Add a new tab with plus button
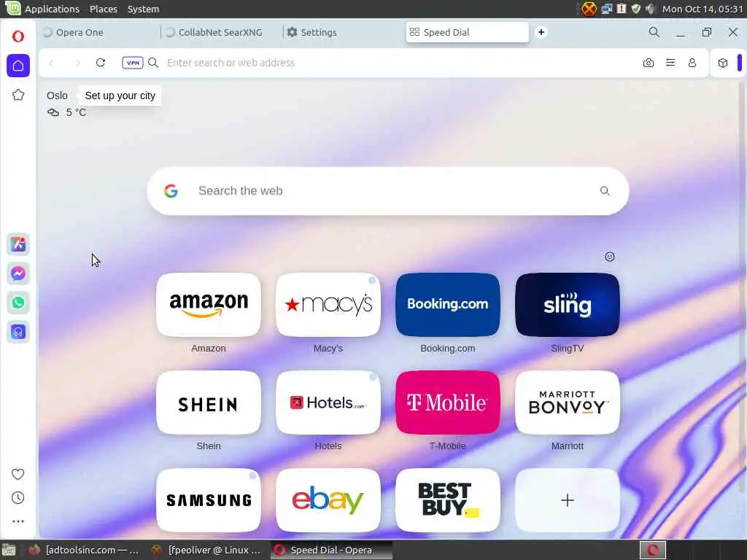The image size is (747, 560). (x=541, y=32)
